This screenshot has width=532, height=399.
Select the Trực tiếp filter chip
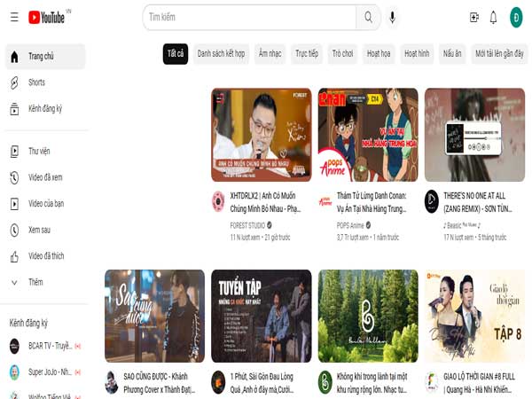(307, 54)
